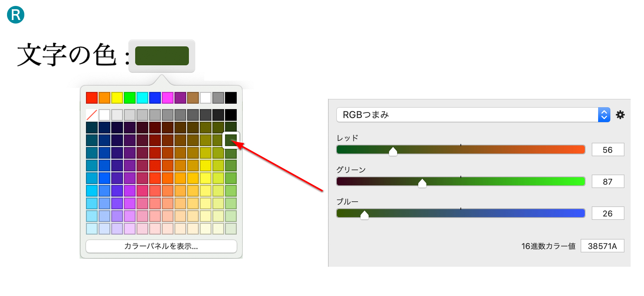The height and width of the screenshot is (296, 644).
Task: Select the no-color diagonal slash swatch
Action: (x=91, y=115)
